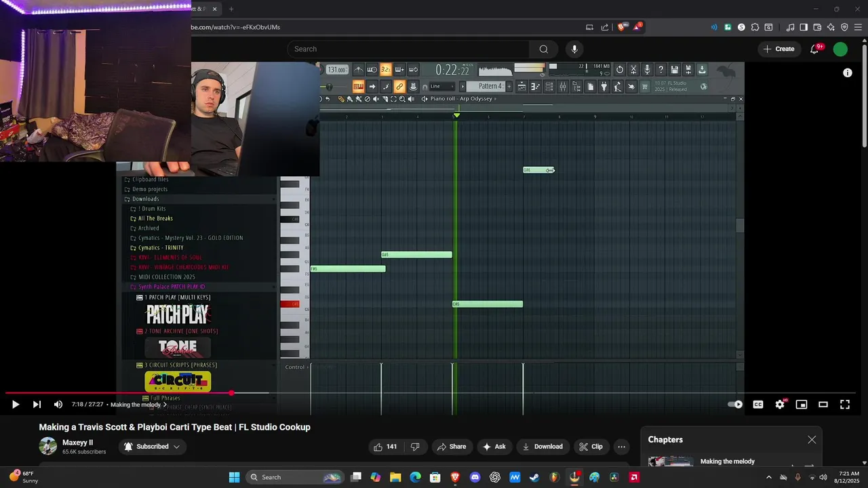Close the Chapters panel

click(x=812, y=440)
